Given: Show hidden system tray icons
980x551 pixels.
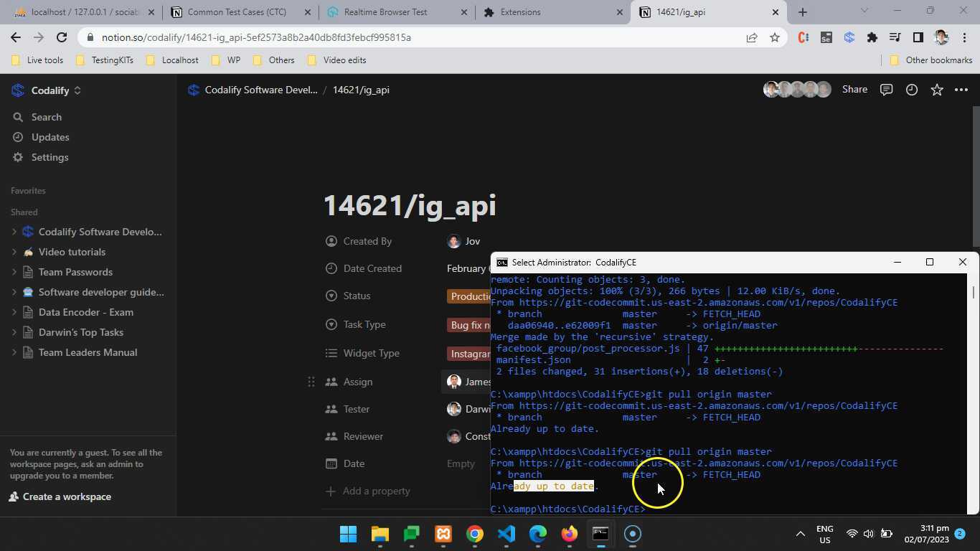Looking at the screenshot, I should [800, 534].
